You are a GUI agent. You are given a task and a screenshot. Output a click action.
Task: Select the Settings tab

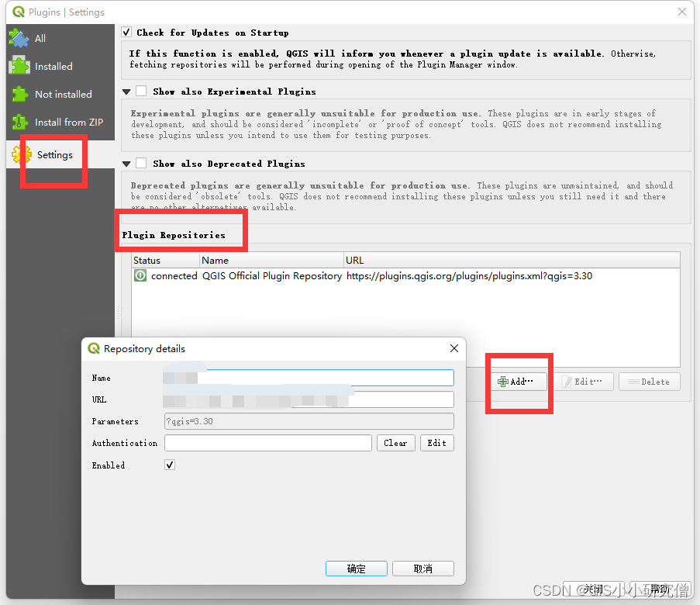pyautogui.click(x=60, y=154)
